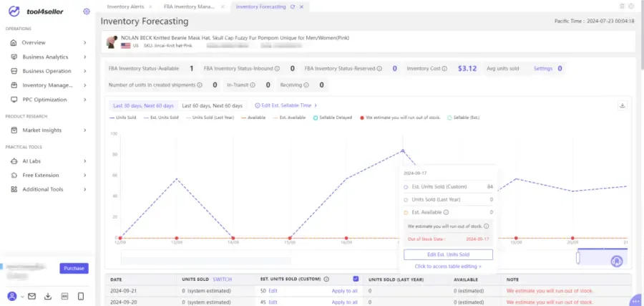
Task: Toggle Sellable Delayed legend item
Action: 333,118
